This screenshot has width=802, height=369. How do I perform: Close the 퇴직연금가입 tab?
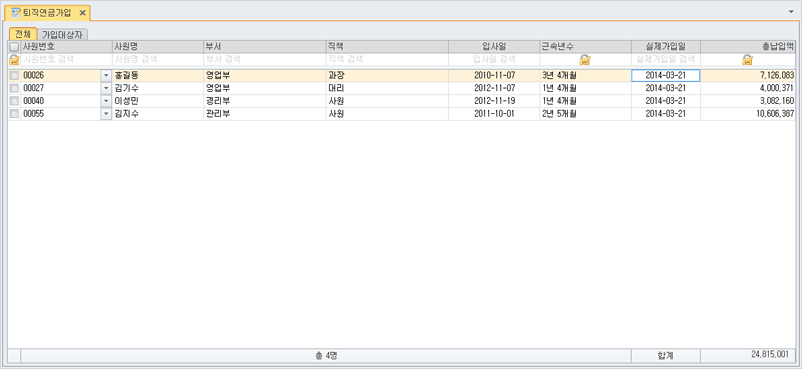pyautogui.click(x=82, y=12)
